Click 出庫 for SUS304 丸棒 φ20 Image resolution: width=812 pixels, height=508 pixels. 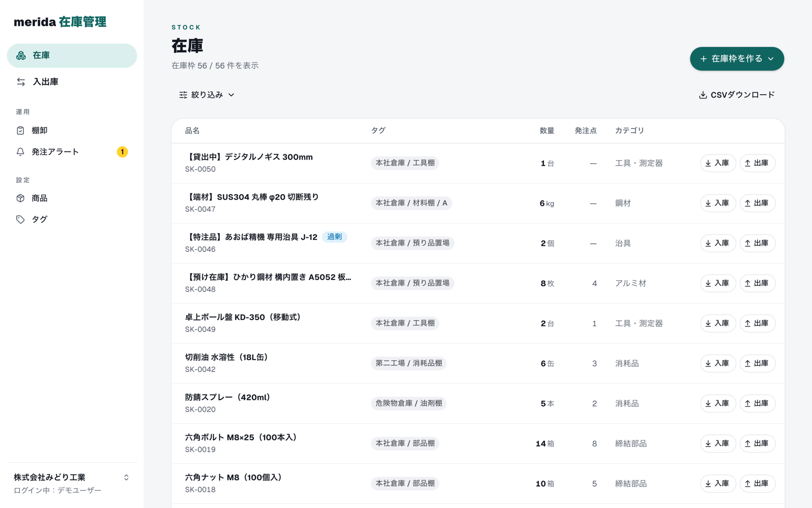[757, 203]
